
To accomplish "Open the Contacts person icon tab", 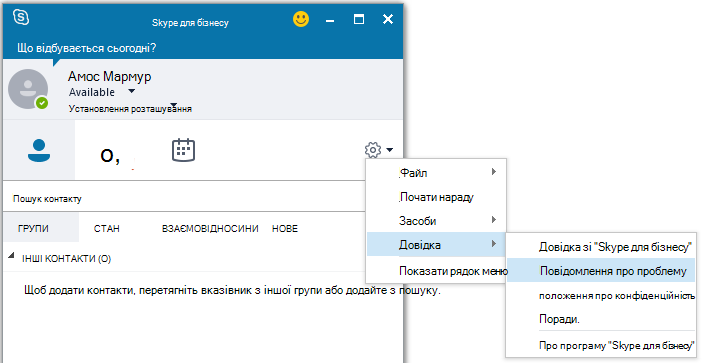I will (39, 151).
